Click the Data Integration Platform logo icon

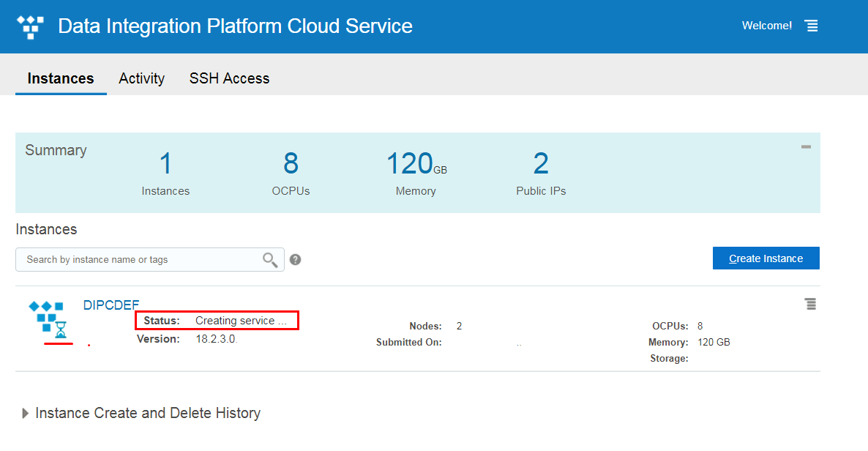click(30, 26)
